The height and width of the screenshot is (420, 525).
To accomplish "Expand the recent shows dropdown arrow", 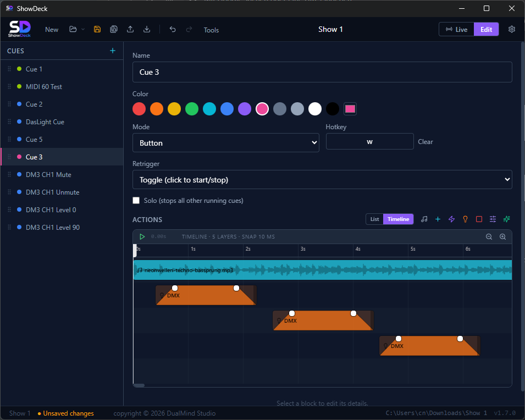I will (x=83, y=30).
